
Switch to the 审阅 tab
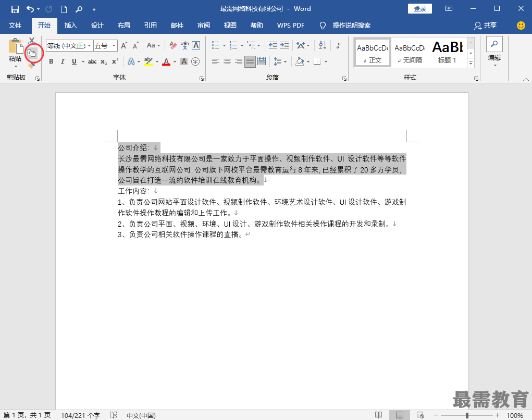pos(204,26)
